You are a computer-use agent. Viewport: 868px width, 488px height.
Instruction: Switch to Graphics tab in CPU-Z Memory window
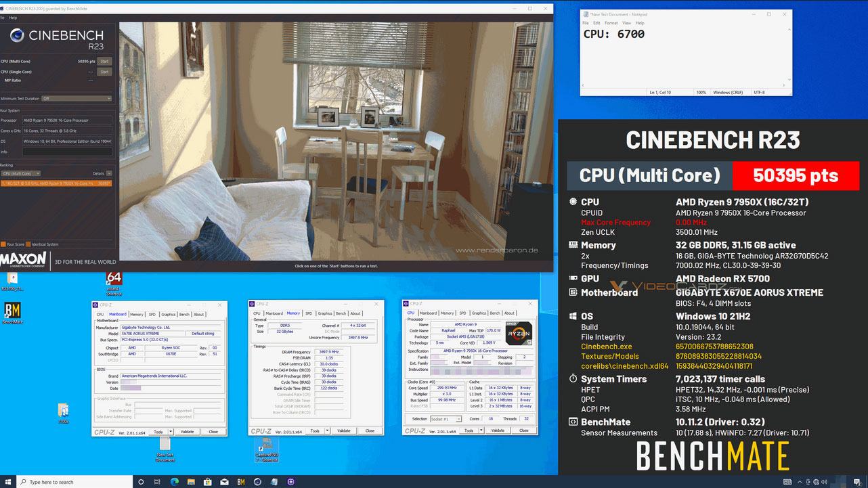[x=325, y=313]
